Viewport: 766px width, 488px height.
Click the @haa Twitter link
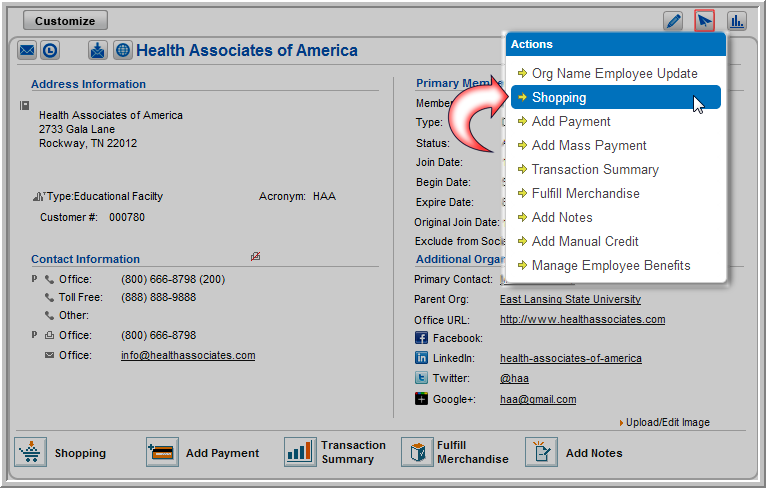pos(514,378)
